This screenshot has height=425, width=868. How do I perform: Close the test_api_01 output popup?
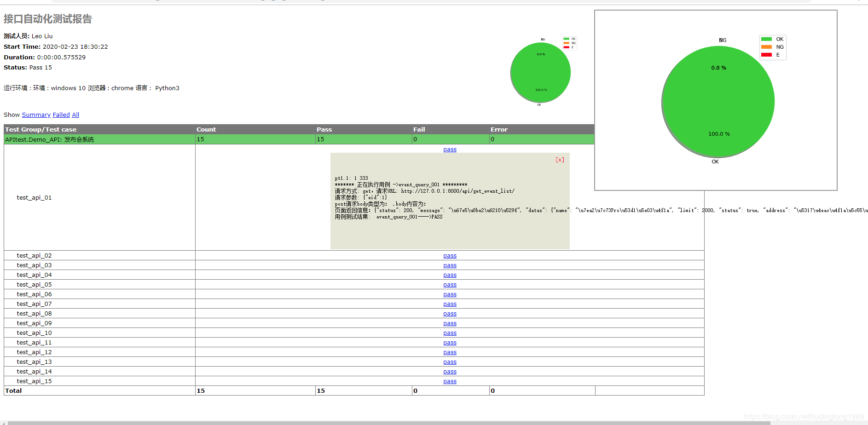tap(560, 160)
